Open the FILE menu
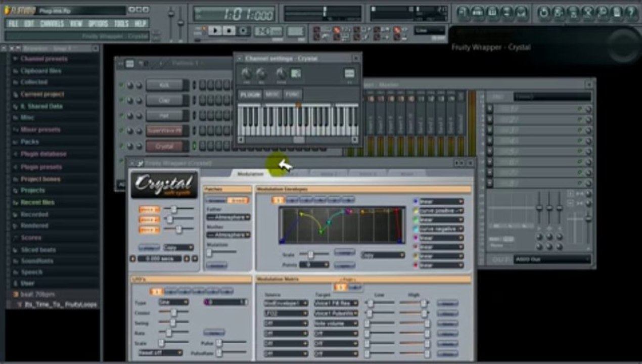Viewport: 642px width, 364px height. [x=13, y=24]
